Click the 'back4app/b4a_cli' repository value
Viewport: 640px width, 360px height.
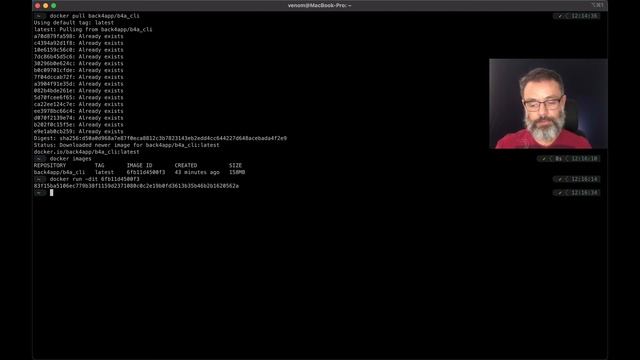(60, 172)
